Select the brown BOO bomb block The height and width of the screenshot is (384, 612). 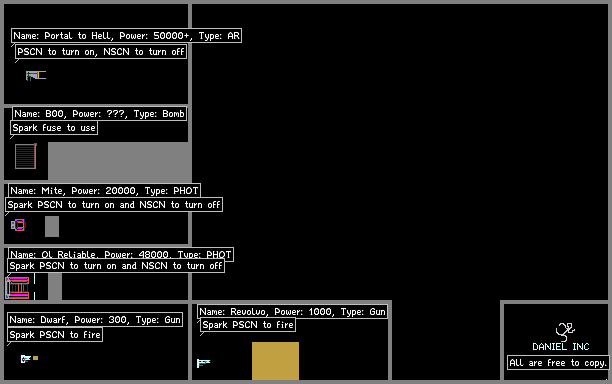pos(26,156)
